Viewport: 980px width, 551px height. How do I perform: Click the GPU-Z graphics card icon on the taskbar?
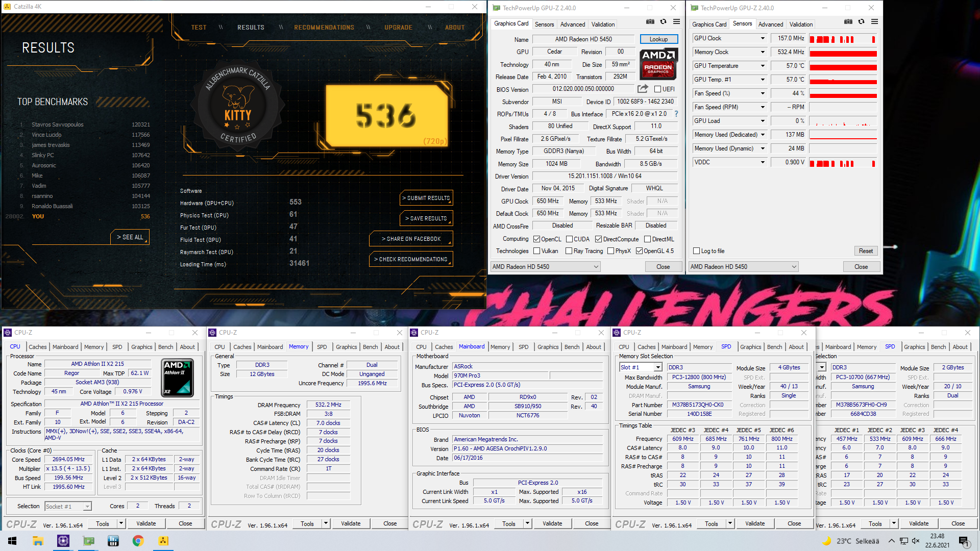pyautogui.click(x=88, y=541)
